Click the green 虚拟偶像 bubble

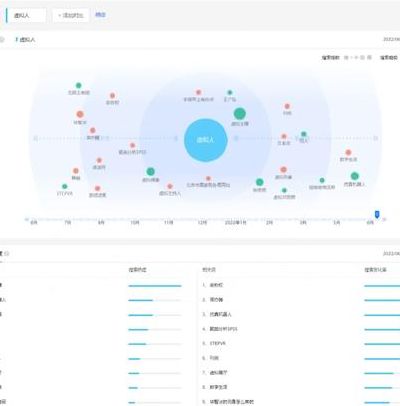point(151,171)
